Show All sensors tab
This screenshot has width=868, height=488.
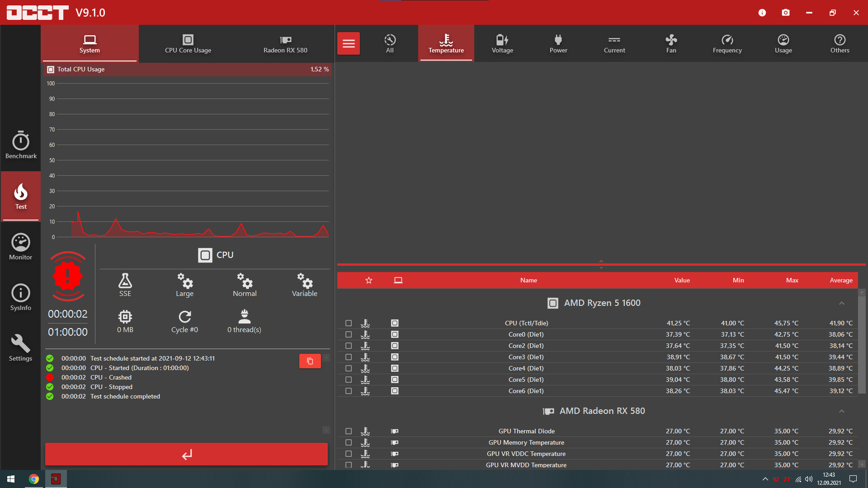390,43
